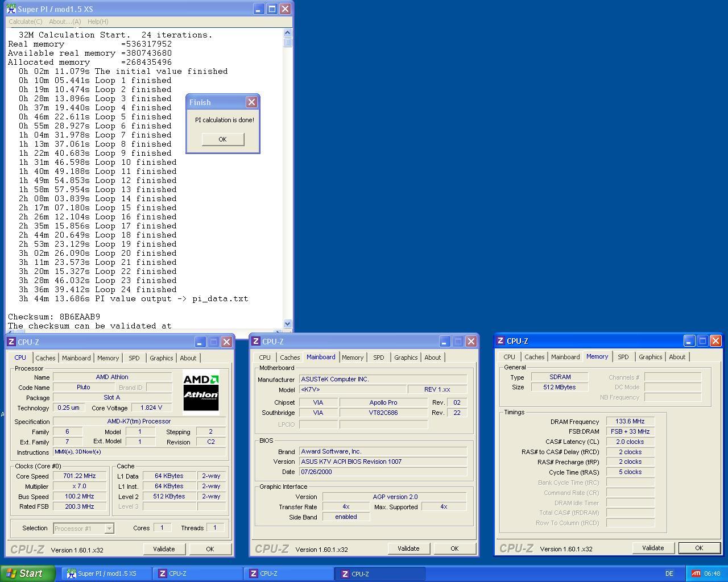Click the Super PI title bar icon
This screenshot has height=582, width=728.
tap(11, 9)
